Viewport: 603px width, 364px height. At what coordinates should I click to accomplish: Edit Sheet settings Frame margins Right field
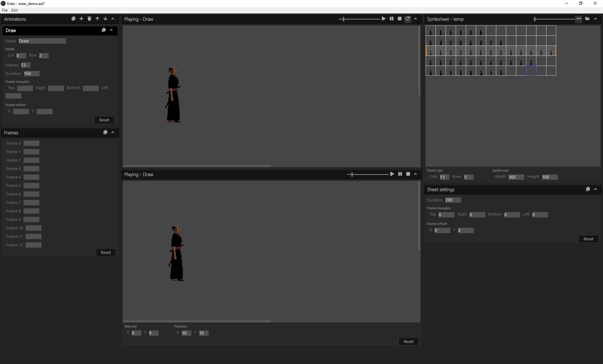(477, 215)
